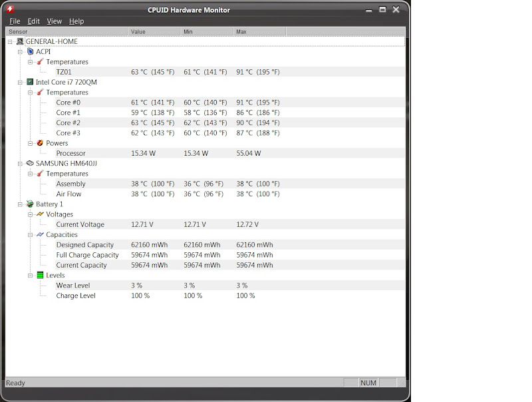Screen dimensions: 532x402
Task: Select the Current Voltage row
Action: pyautogui.click(x=230, y=224)
